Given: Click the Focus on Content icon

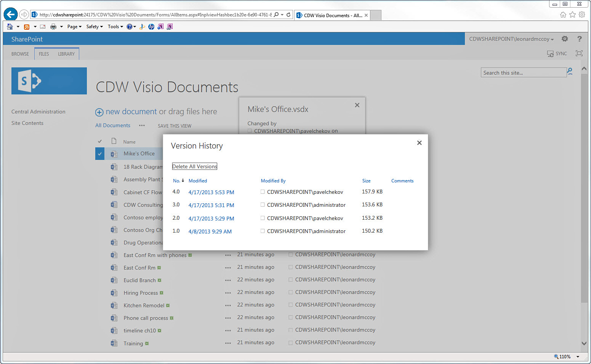Looking at the screenshot, I should coord(579,53).
